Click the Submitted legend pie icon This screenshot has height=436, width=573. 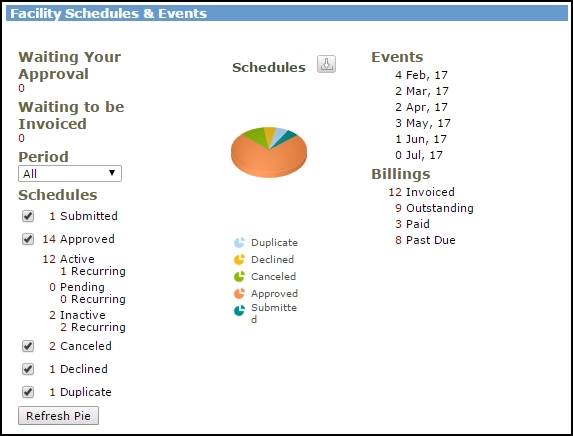239,311
